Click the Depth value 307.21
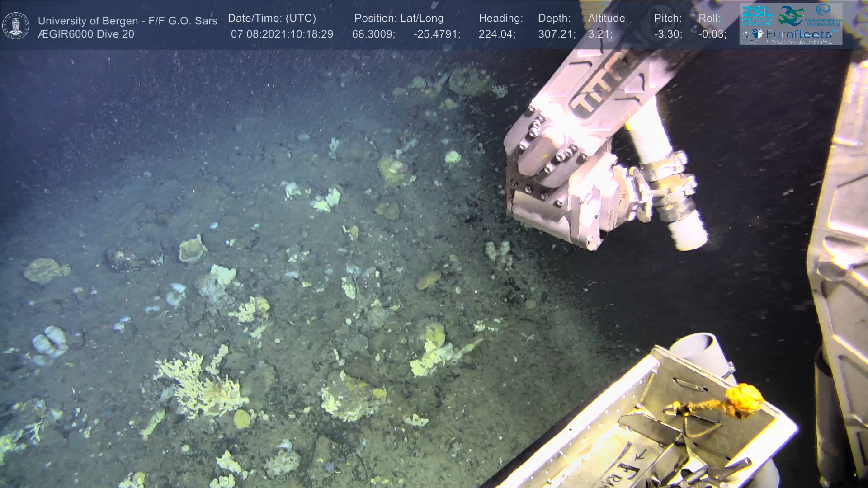This screenshot has height=488, width=868. (x=556, y=34)
